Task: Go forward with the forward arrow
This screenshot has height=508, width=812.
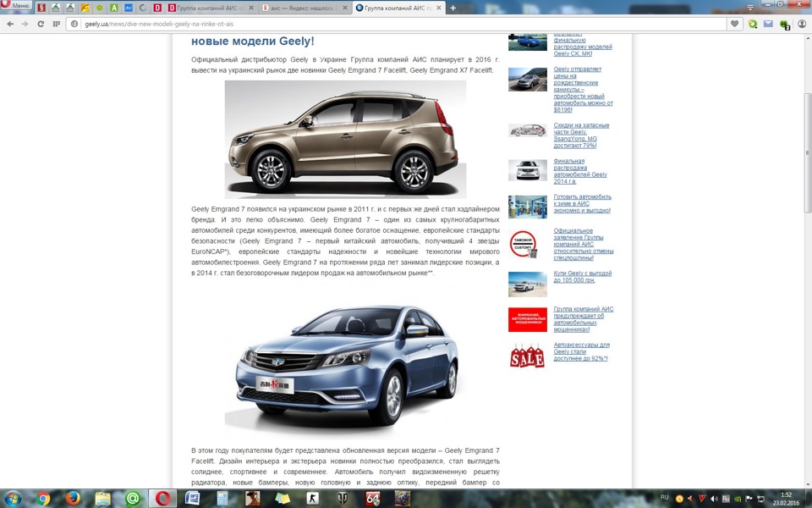Action: (25, 24)
